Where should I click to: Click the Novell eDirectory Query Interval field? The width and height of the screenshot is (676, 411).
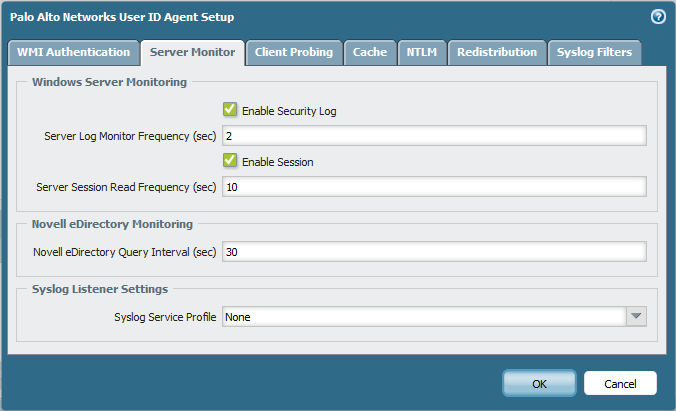pos(434,252)
